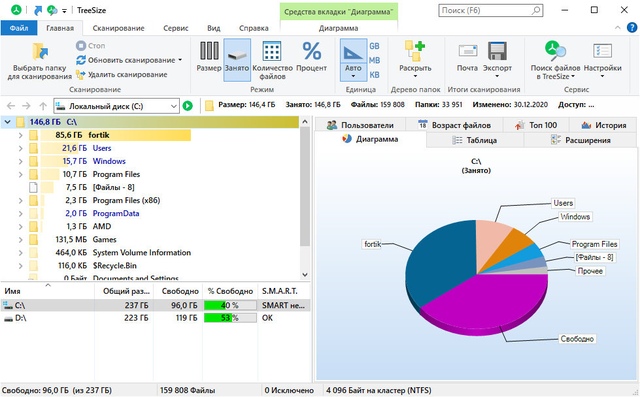Go up one folder level arrow
The height and width of the screenshot is (397, 640).
point(43,106)
